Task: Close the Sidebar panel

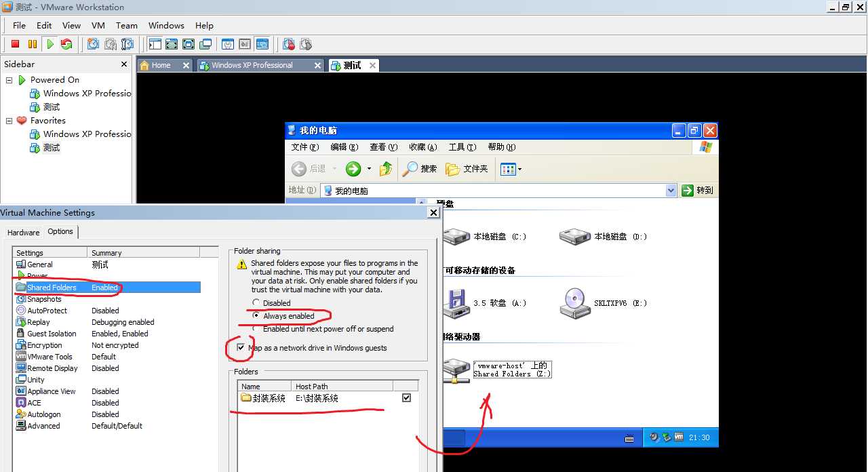Action: point(124,64)
